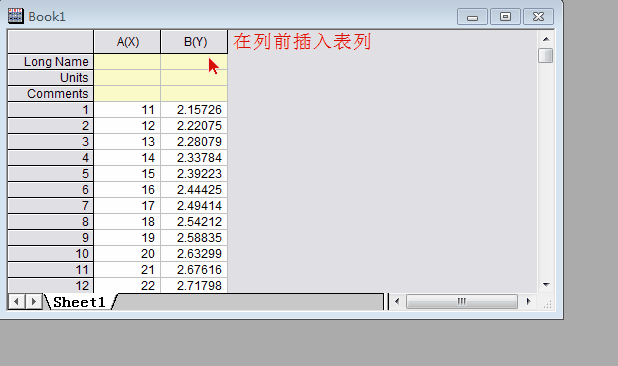This screenshot has height=366, width=618.
Task: Click horizontal scrollbar right arrow
Action: [529, 301]
